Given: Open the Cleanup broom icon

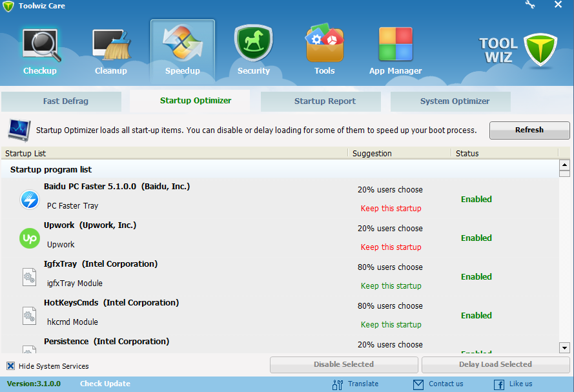Looking at the screenshot, I should point(111,45).
